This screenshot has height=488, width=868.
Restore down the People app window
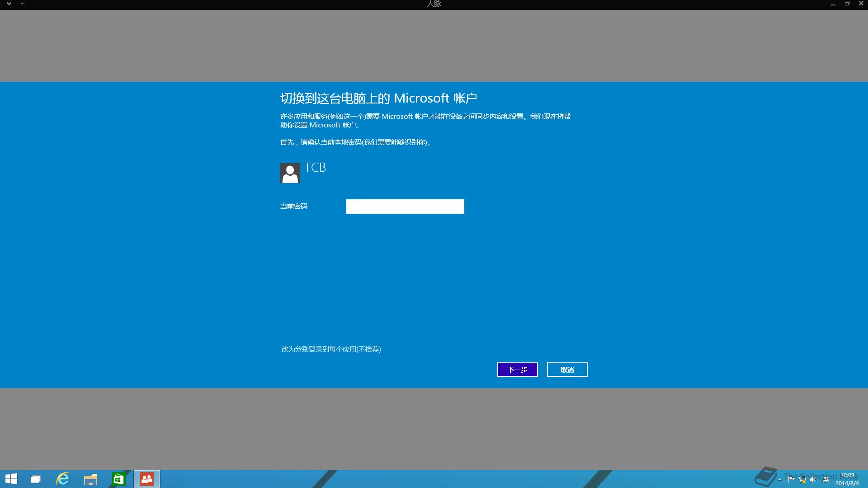(847, 4)
